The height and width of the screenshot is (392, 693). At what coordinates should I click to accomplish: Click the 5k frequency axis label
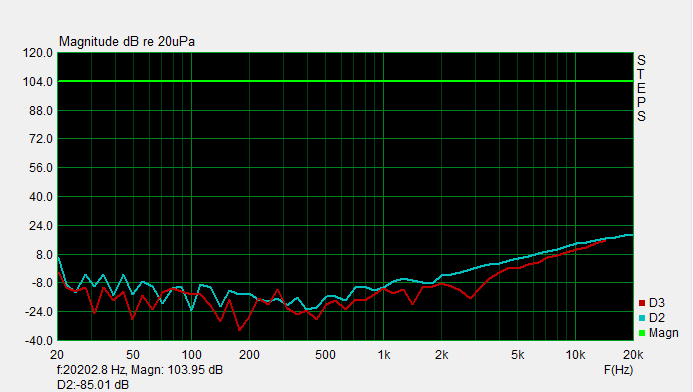[518, 355]
